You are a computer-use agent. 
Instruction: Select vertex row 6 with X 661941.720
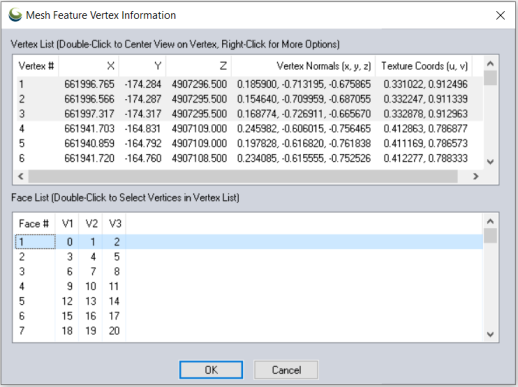249,158
